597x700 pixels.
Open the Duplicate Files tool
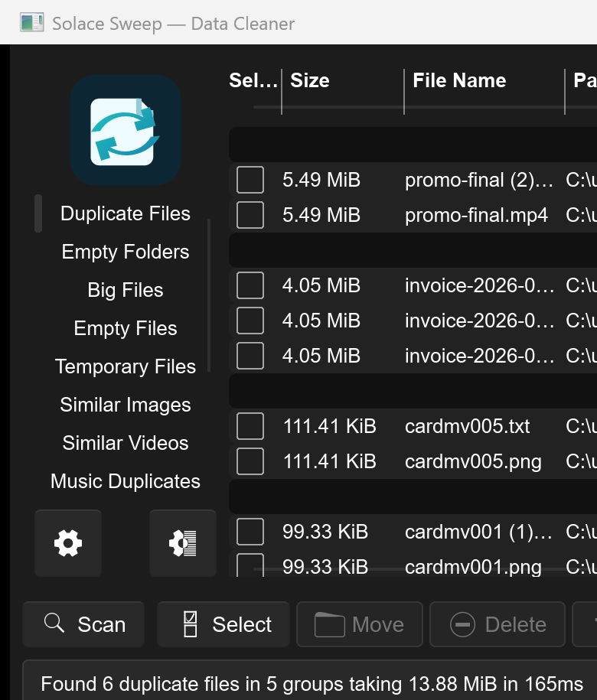click(126, 213)
